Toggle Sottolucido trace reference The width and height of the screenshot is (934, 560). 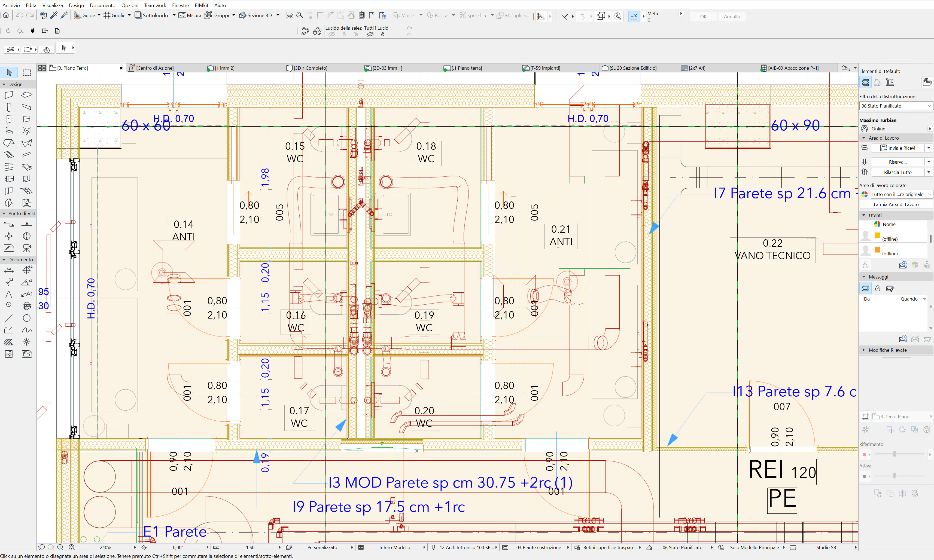pos(151,16)
